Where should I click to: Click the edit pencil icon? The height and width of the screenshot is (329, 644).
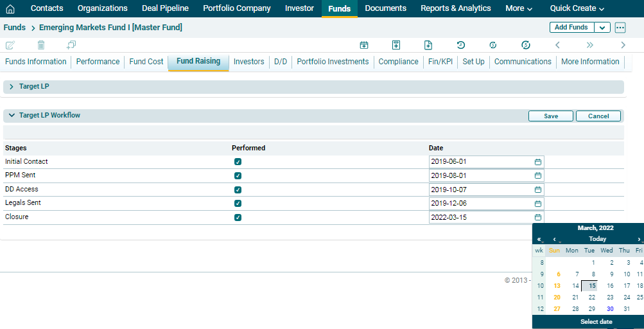[10, 45]
